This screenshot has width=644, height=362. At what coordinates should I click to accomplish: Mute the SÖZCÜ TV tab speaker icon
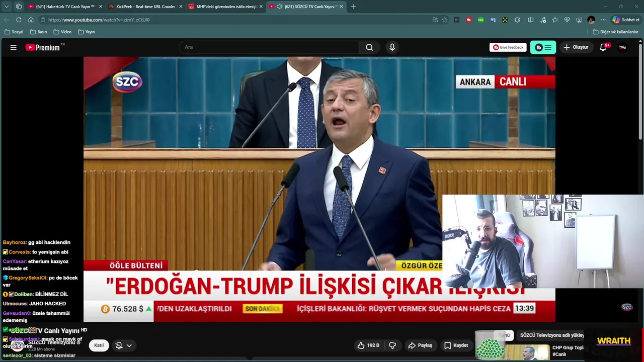click(279, 7)
